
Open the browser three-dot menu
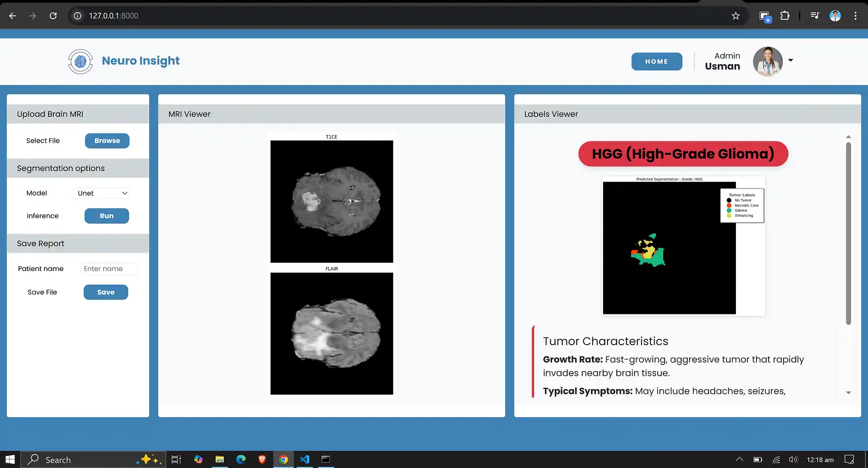click(x=855, y=16)
